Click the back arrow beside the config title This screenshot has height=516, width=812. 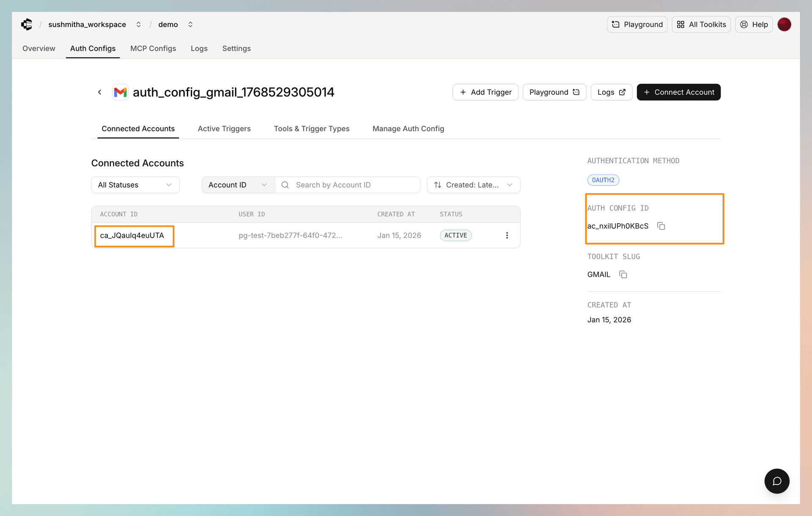pos(99,92)
